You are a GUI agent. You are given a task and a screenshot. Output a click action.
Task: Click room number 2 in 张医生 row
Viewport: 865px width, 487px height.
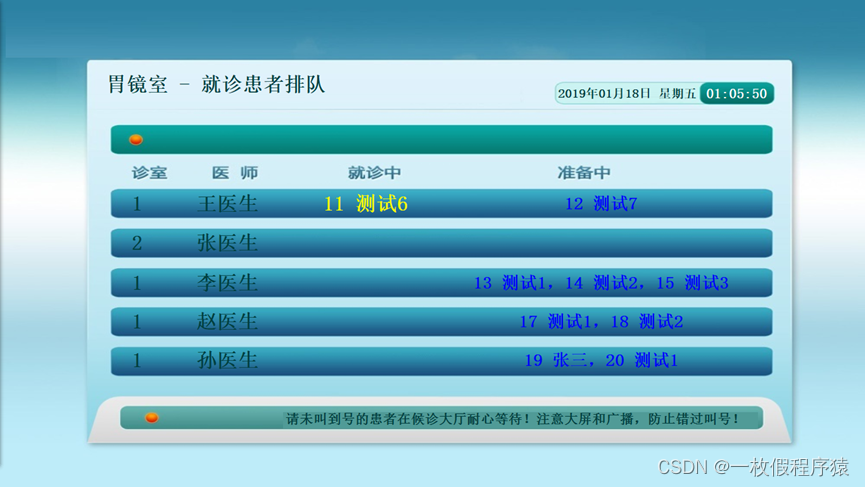coord(137,243)
